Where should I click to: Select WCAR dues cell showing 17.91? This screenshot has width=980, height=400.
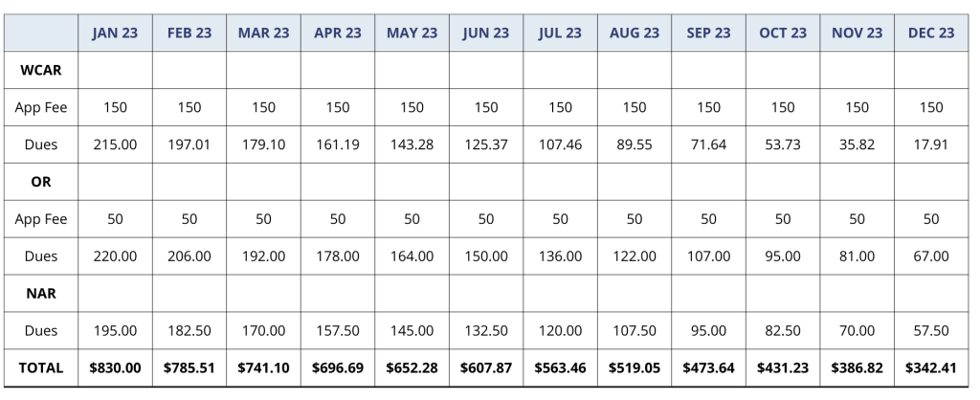pos(931,144)
